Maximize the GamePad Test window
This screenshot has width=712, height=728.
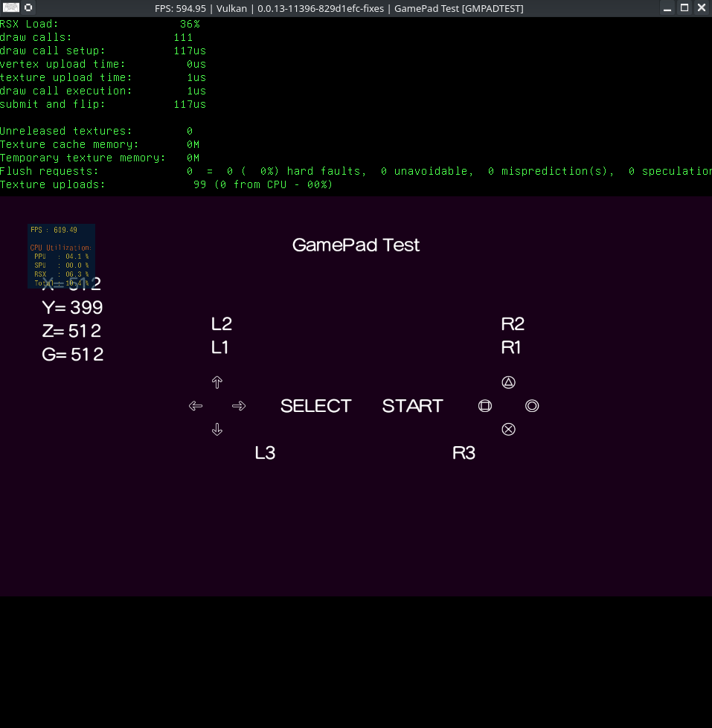click(684, 8)
